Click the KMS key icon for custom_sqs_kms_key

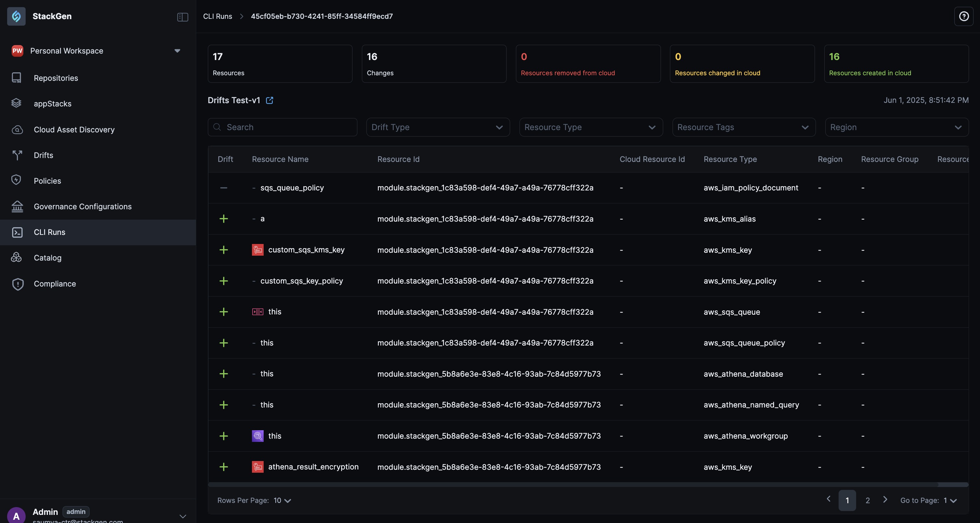coord(257,250)
